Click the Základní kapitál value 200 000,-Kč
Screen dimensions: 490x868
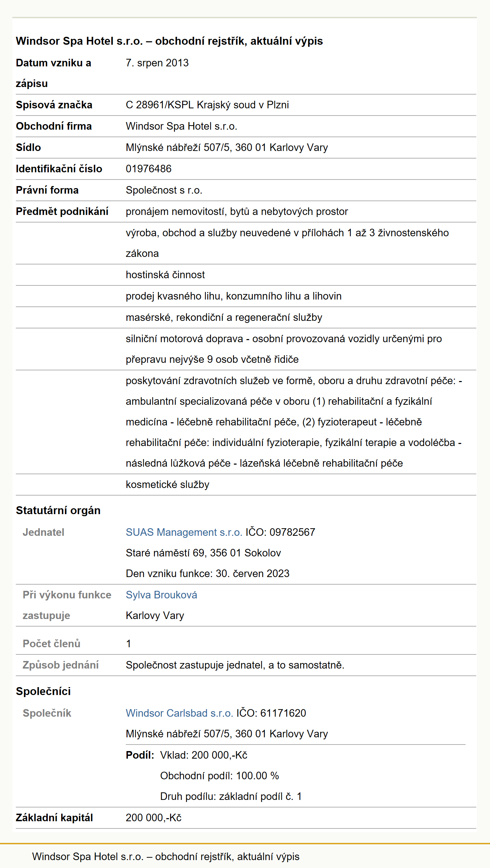coord(154,817)
